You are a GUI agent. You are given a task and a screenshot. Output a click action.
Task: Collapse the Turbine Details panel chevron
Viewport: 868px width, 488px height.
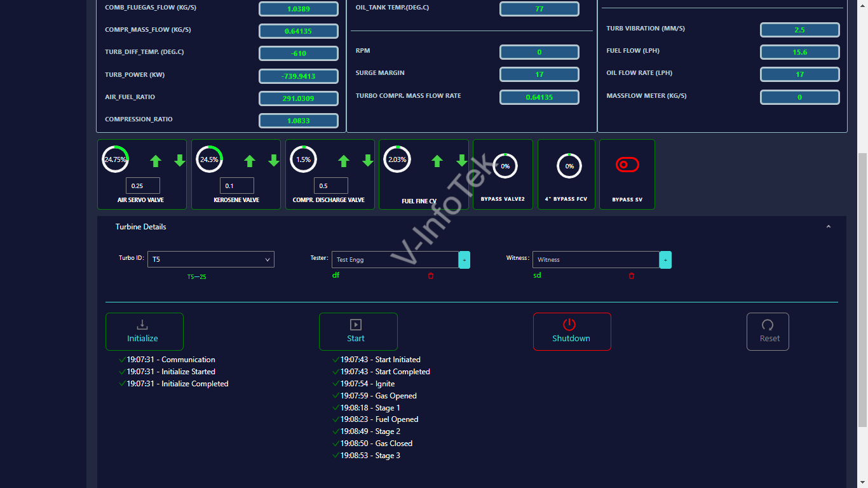pos(829,227)
